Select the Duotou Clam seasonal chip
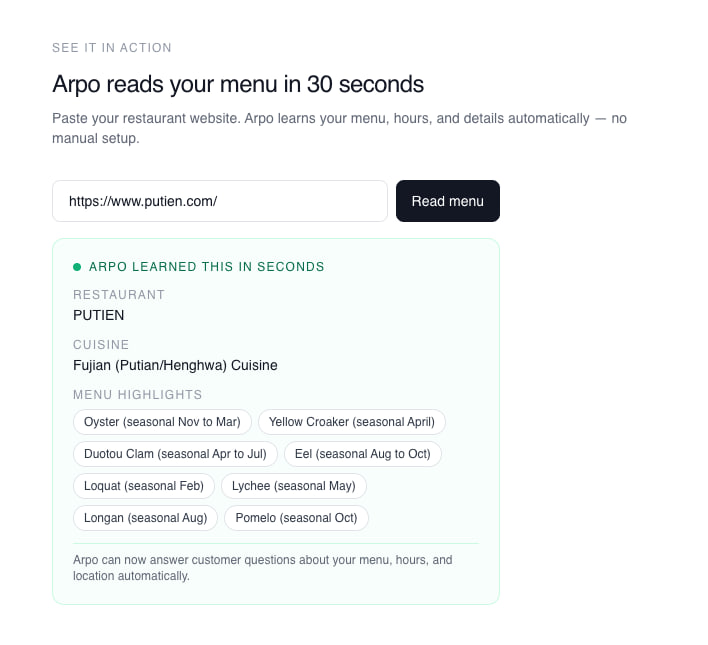This screenshot has width=708, height=645. (175, 454)
